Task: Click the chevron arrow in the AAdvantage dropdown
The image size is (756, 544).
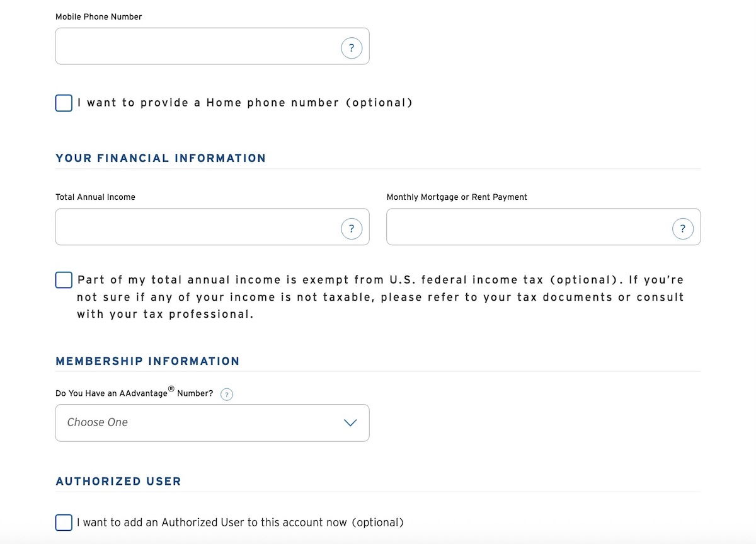Action: point(350,423)
